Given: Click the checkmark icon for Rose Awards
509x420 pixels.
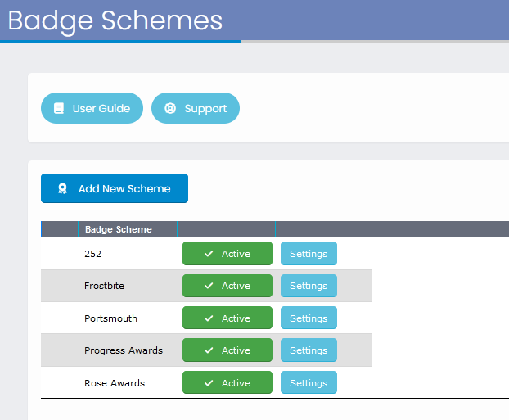Looking at the screenshot, I should 209,383.
